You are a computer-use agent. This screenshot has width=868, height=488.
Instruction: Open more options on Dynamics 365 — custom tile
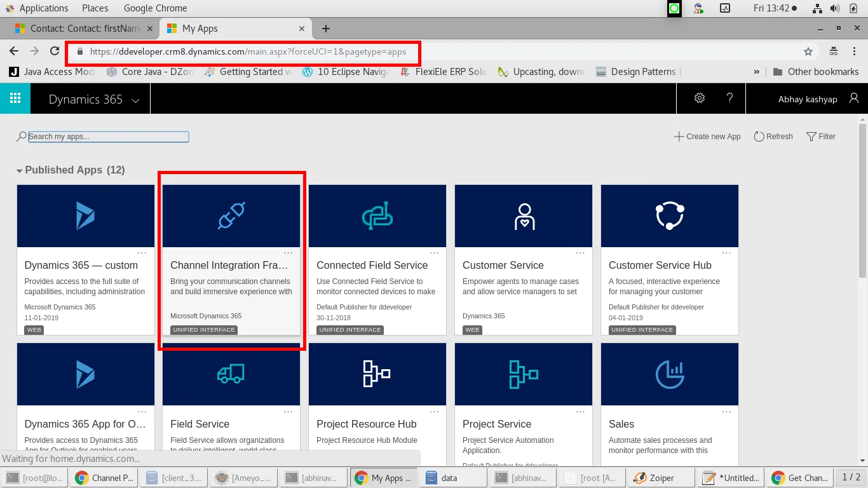point(142,253)
